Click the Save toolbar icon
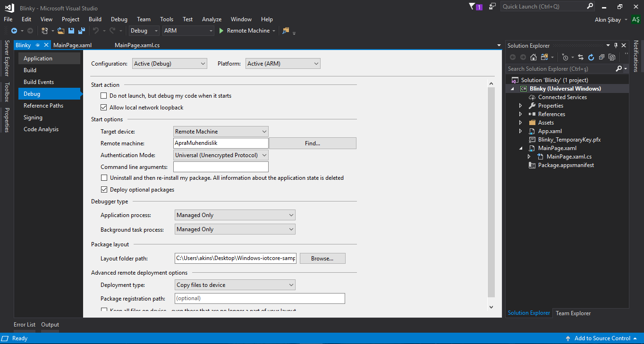644x344 pixels. click(71, 31)
